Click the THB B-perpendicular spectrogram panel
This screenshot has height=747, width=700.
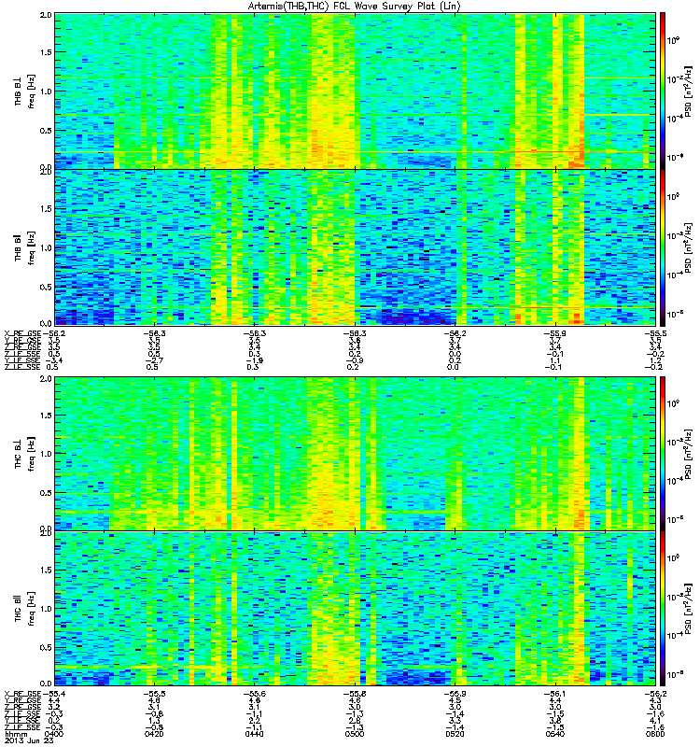click(x=356, y=91)
